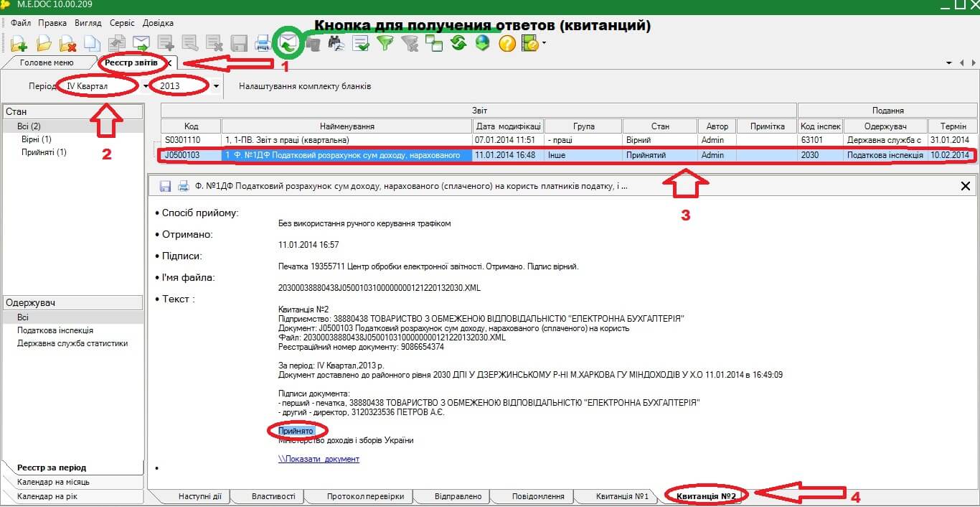Select report row J0500103
The image size is (980, 507).
click(x=567, y=155)
